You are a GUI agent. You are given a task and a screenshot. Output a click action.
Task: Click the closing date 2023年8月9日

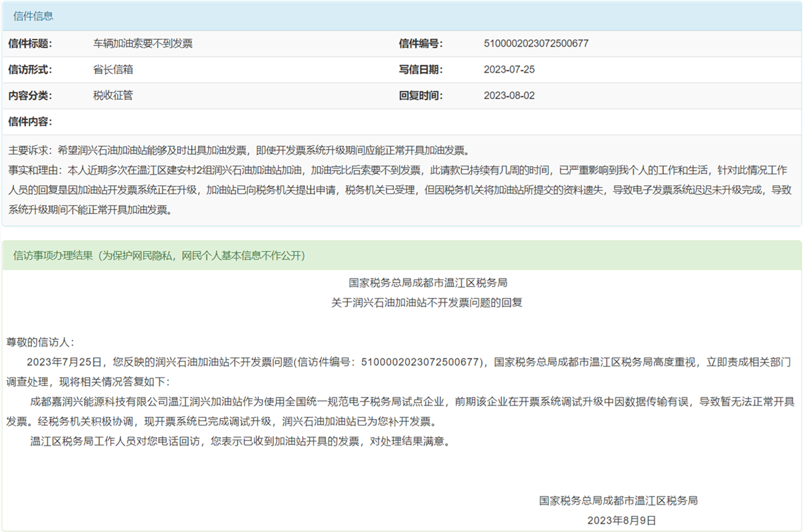(x=622, y=520)
